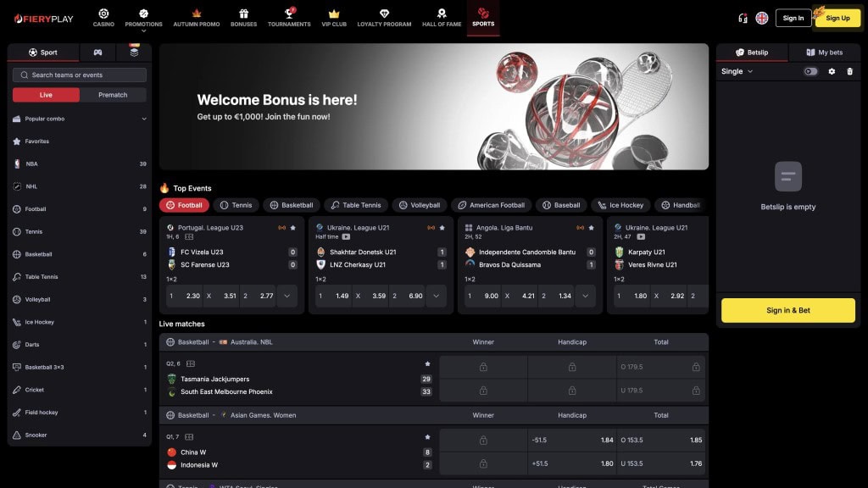Open NHL in the sports list
The height and width of the screenshot is (488, 868).
point(79,186)
